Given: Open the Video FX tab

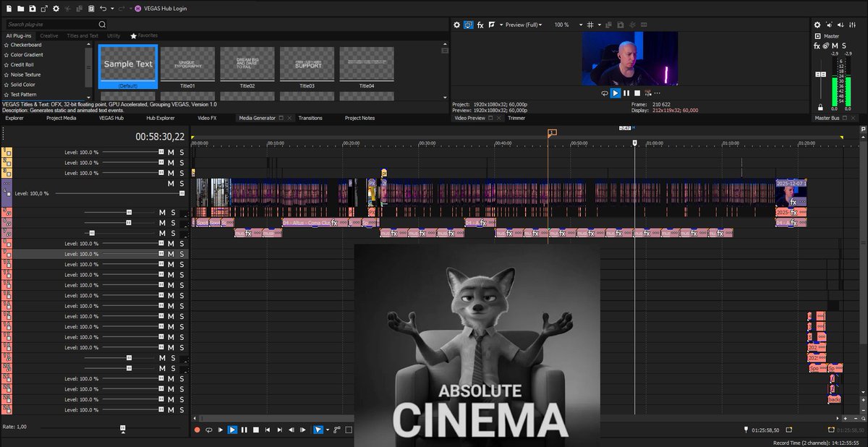Looking at the screenshot, I should [x=207, y=118].
